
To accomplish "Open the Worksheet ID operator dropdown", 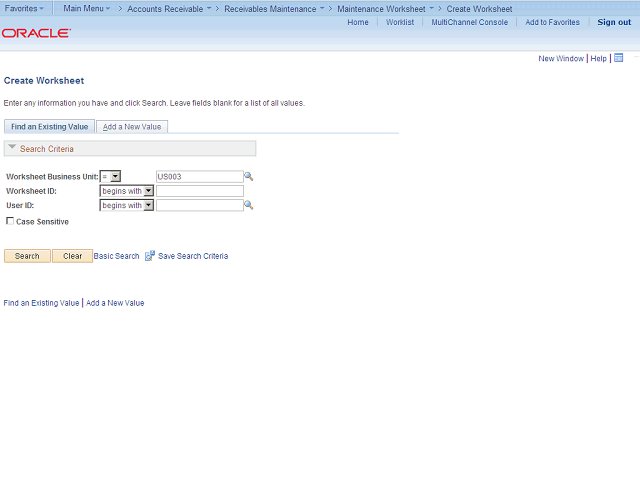I will (x=127, y=191).
